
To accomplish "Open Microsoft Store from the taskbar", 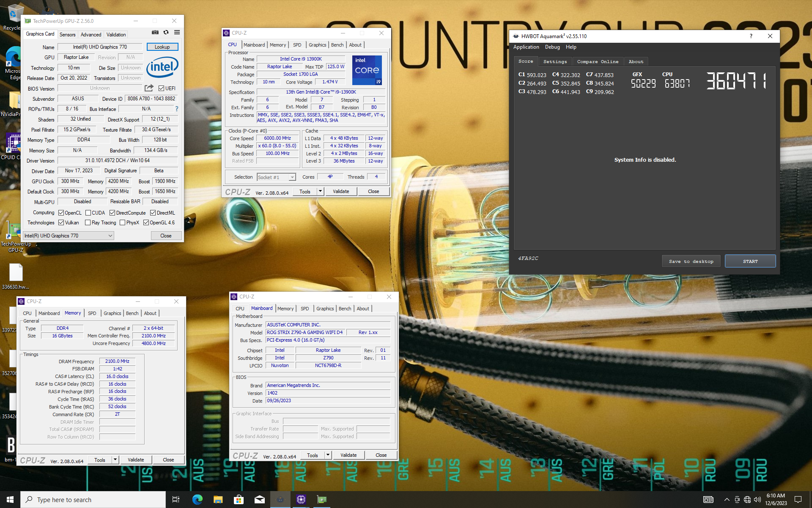I will (239, 500).
